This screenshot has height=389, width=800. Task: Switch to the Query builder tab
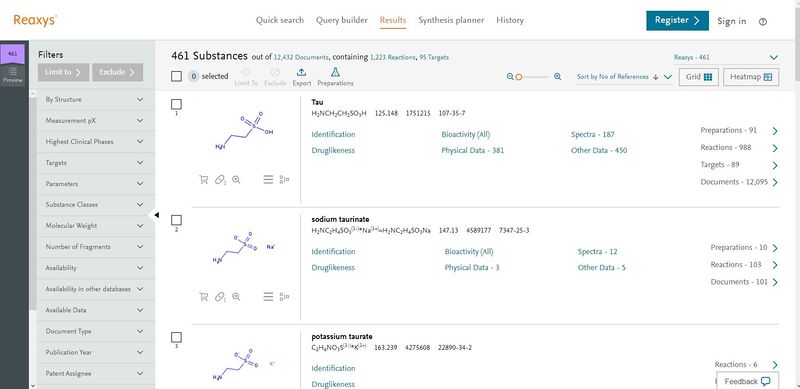(342, 20)
